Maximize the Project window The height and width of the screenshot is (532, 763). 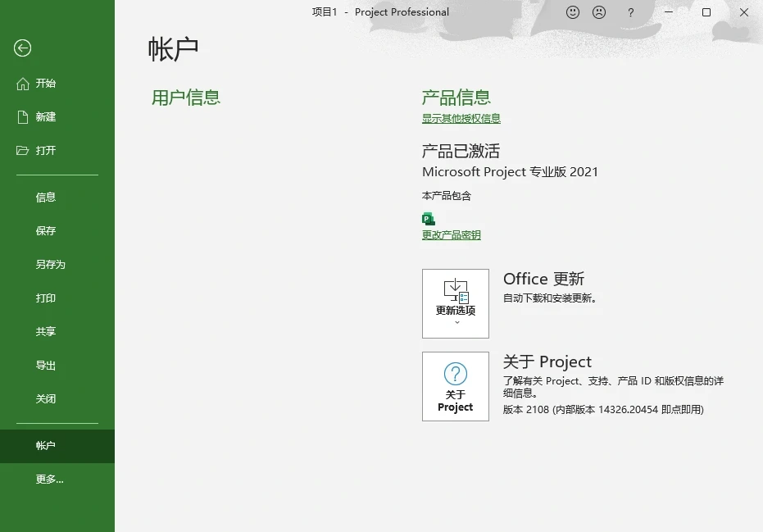706,12
